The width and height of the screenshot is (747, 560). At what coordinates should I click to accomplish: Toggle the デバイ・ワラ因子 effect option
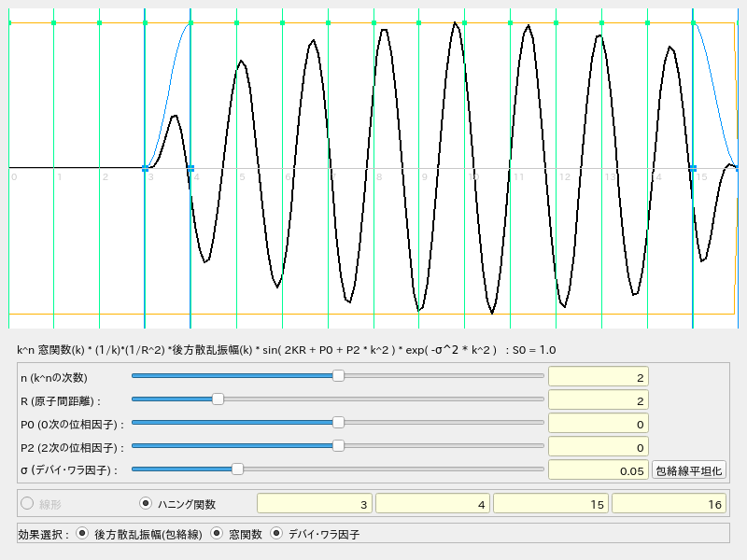[276, 534]
